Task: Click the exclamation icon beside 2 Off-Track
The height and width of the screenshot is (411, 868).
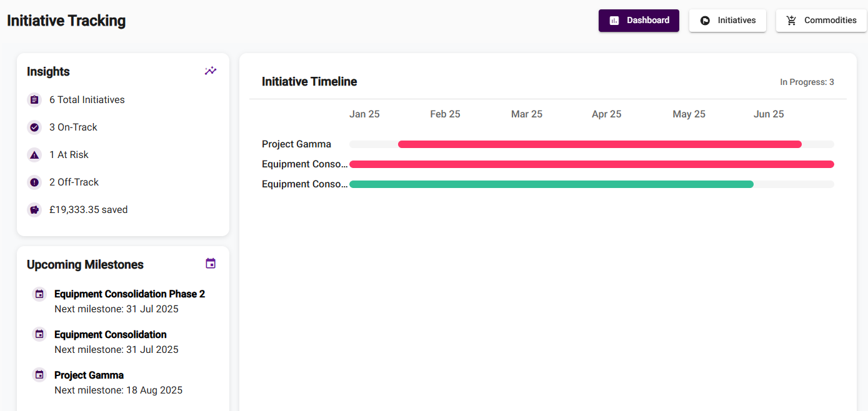Action: [x=34, y=182]
